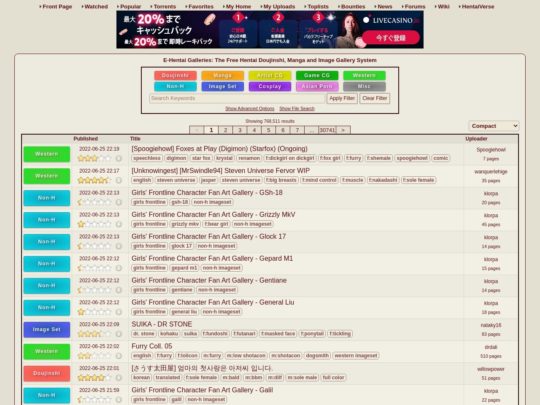
Task: Toggle the Manga category filter
Action: tap(222, 75)
